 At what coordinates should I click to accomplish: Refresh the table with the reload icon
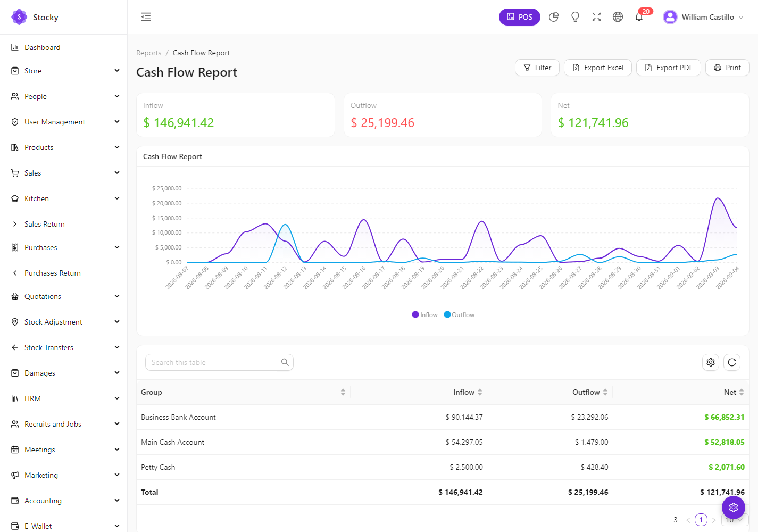(x=732, y=362)
